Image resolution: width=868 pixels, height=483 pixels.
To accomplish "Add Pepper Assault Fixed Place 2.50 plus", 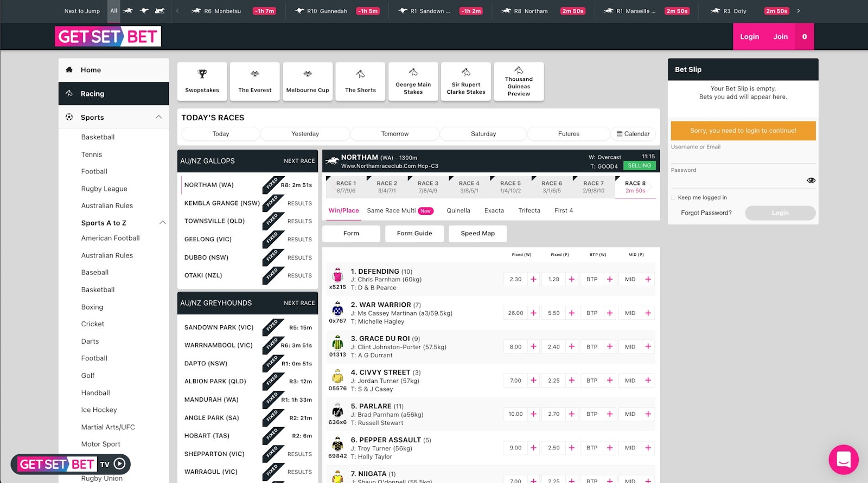I will coord(572,448).
